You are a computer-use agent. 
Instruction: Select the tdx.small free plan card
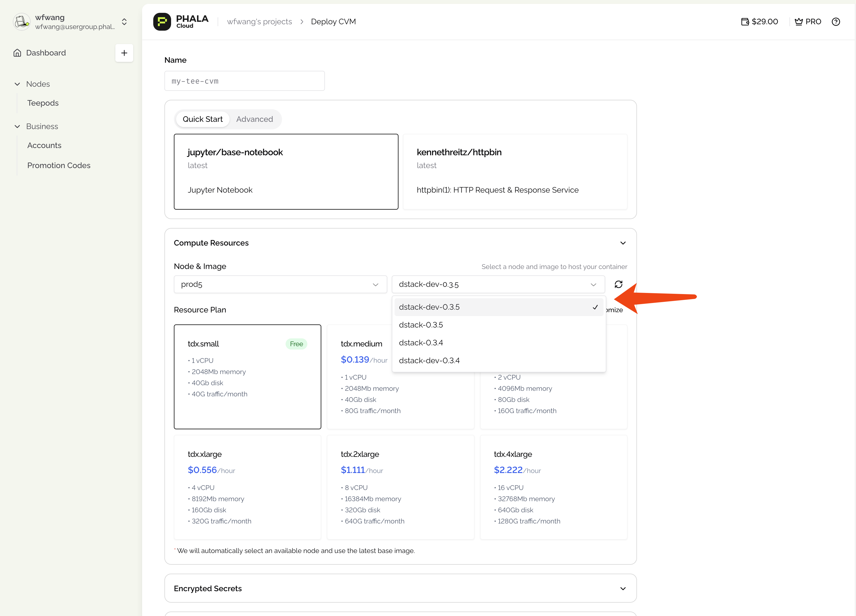247,376
